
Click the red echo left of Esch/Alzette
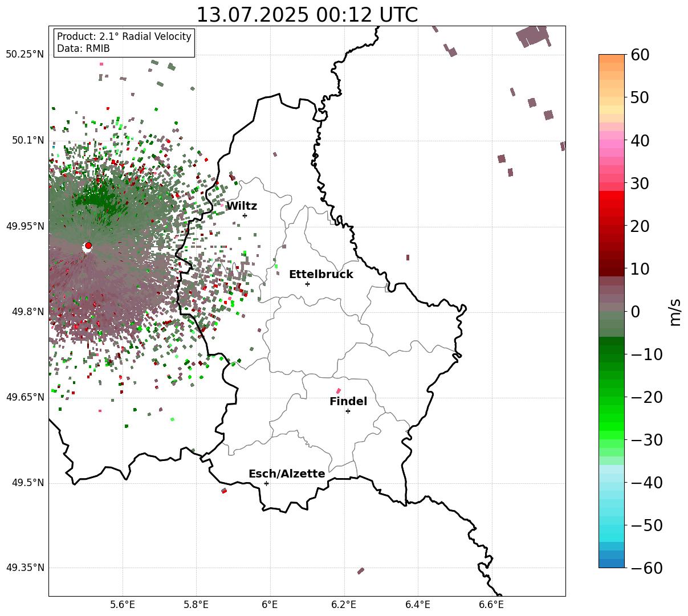[x=224, y=491]
